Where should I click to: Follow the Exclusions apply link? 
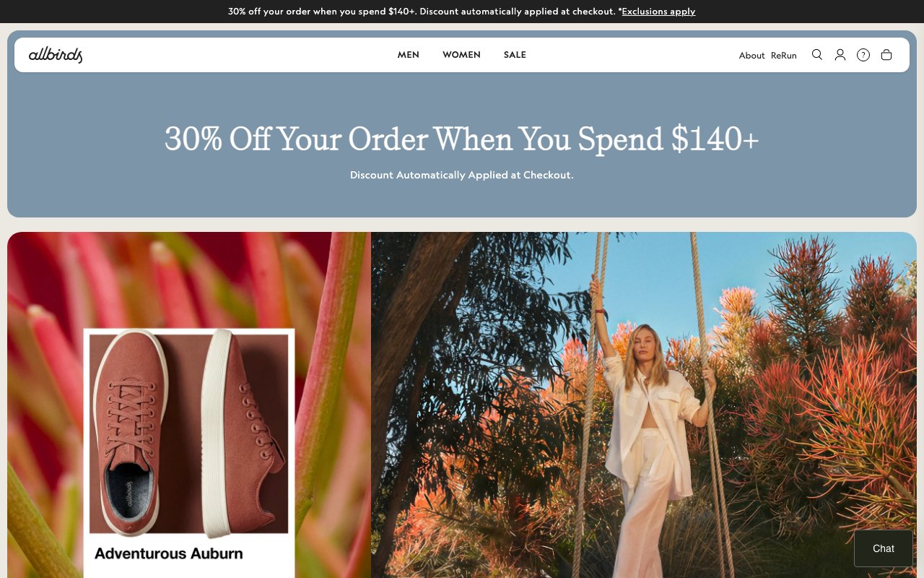658,12
